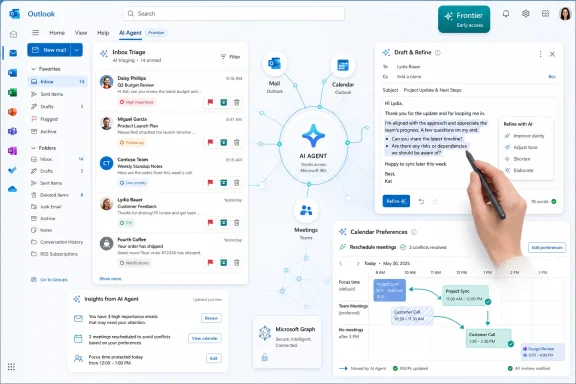The height and width of the screenshot is (384, 576).
Task: Open Deleted Items folder
Action: tap(57, 195)
